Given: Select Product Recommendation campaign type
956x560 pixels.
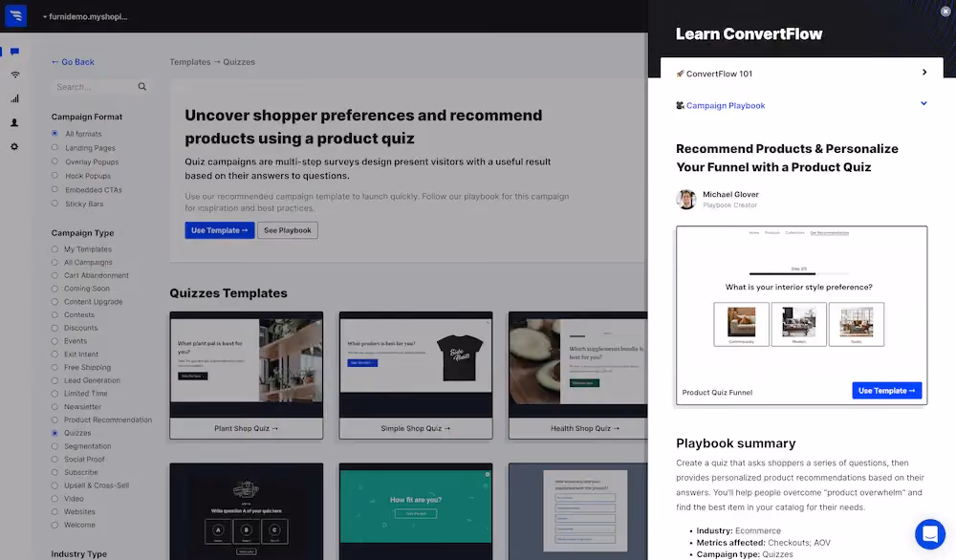Looking at the screenshot, I should [x=54, y=420].
